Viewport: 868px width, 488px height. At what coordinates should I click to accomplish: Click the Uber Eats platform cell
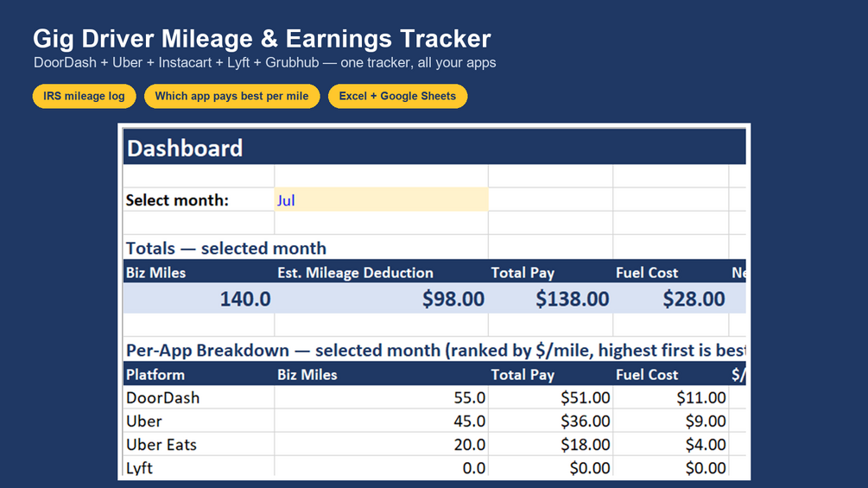[x=199, y=444]
